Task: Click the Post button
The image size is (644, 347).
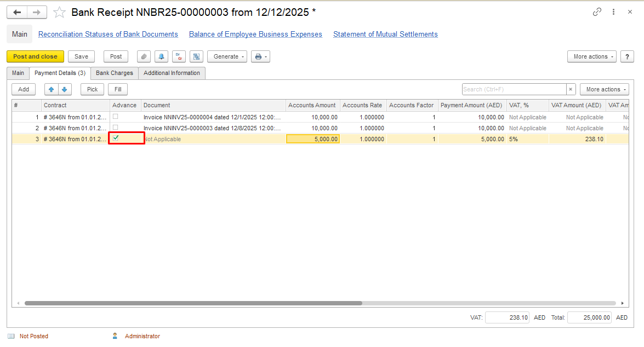Action: pyautogui.click(x=116, y=56)
